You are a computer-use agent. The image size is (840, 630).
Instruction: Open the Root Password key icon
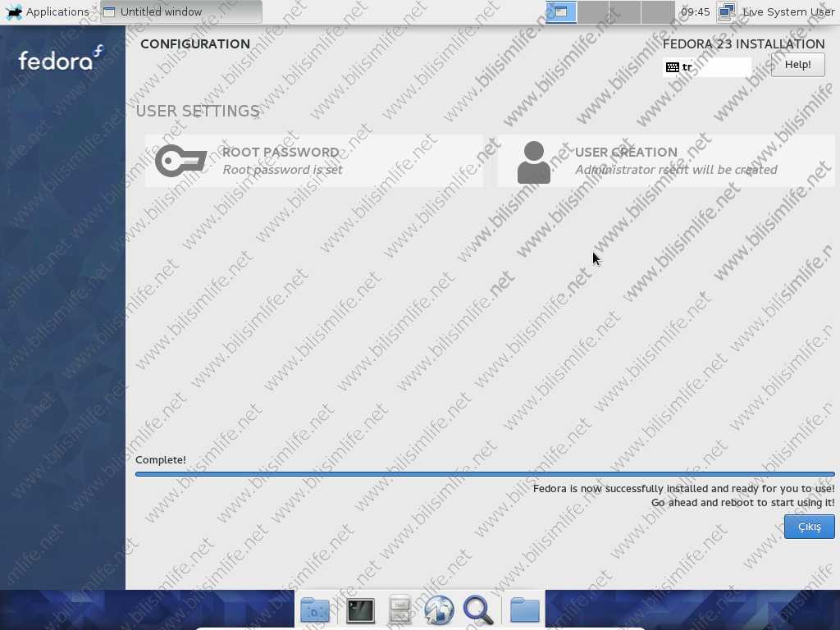pos(180,161)
